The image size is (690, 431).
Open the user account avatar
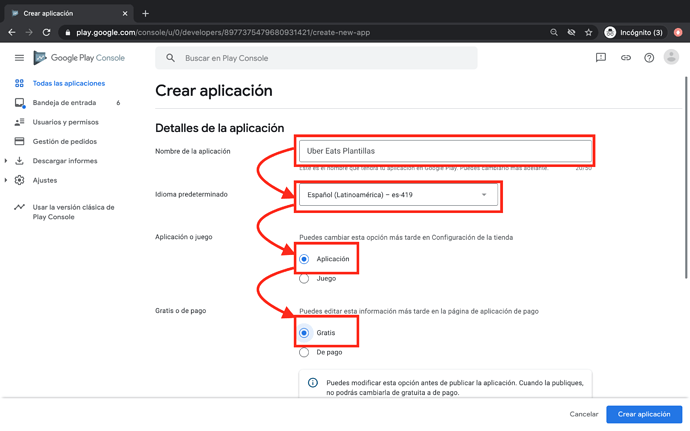(671, 58)
